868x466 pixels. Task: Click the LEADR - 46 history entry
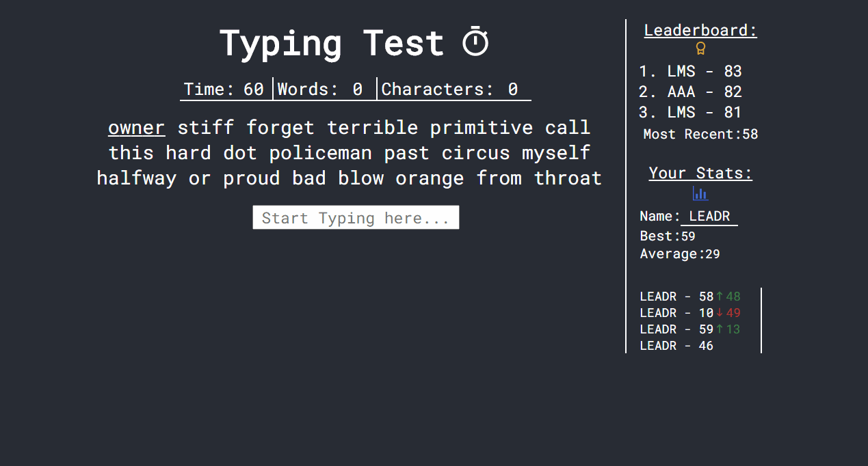[x=676, y=345]
